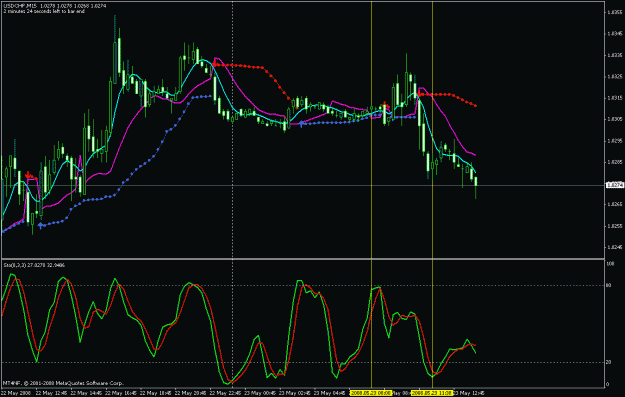
Task: Click the USDCHF M15 chart title text
Action: click(19, 6)
